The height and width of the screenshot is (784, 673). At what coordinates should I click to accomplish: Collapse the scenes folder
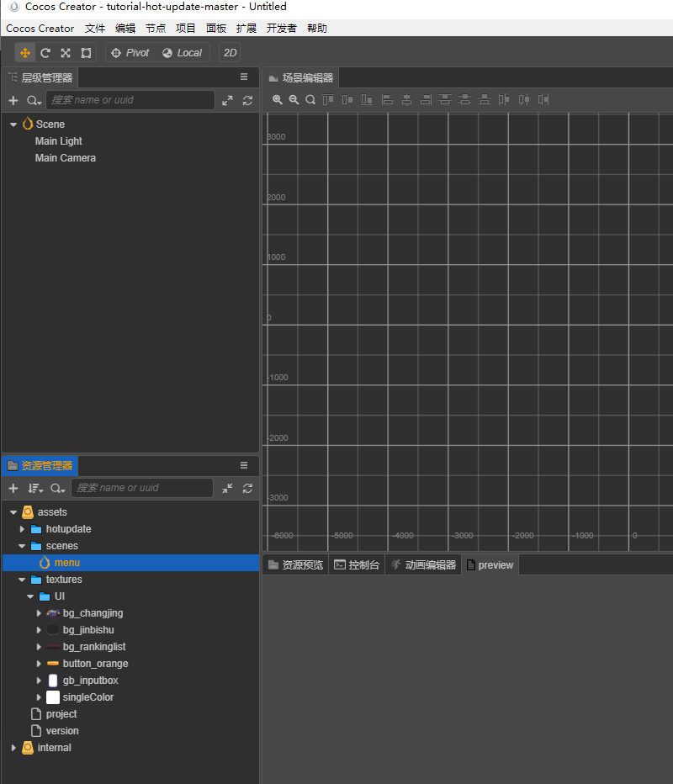(22, 546)
